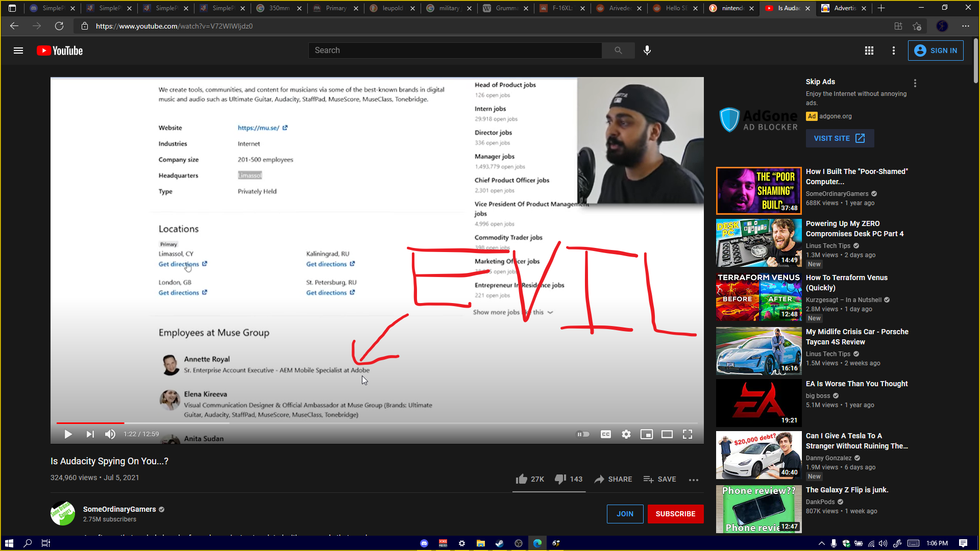
Task: Click SIGN IN
Action: click(x=936, y=51)
